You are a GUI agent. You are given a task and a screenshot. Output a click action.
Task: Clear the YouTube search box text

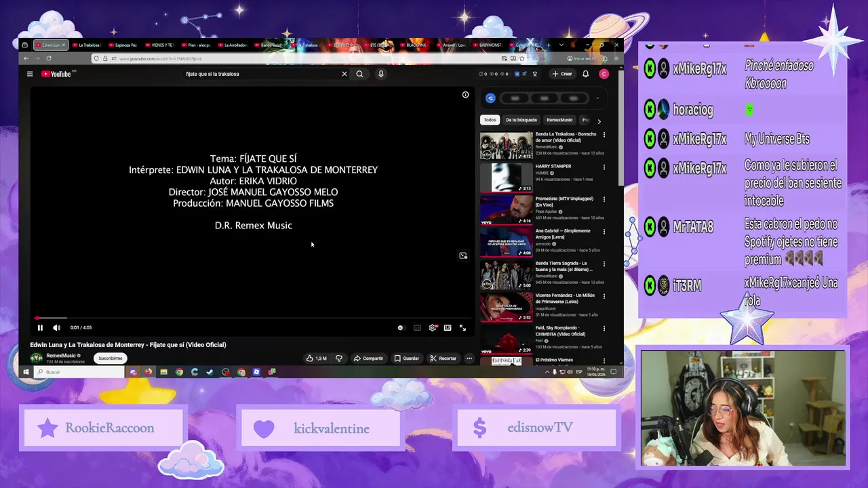(344, 74)
